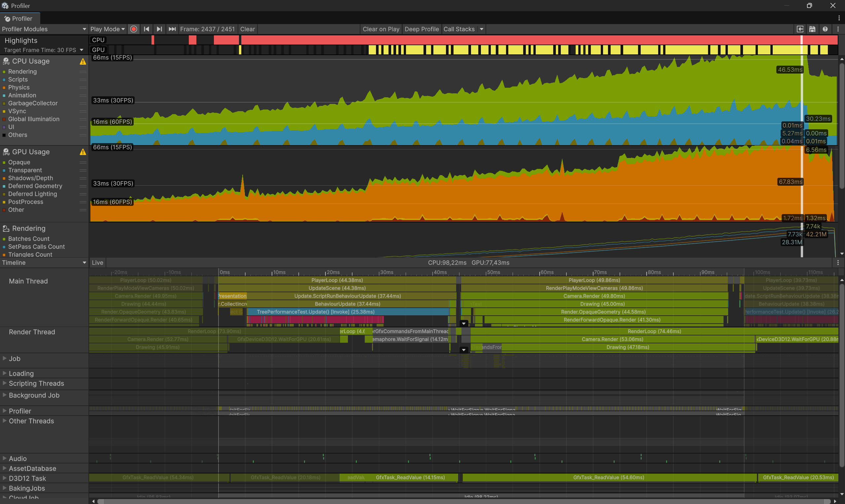Open profiler help question mark icon
This screenshot has height=504, width=845.
pyautogui.click(x=825, y=29)
